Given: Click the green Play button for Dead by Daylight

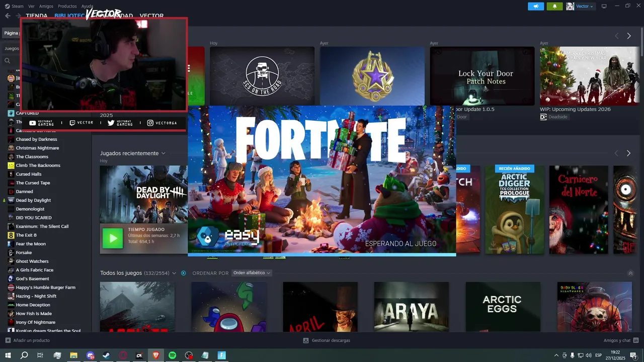Looking at the screenshot, I should [x=112, y=238].
